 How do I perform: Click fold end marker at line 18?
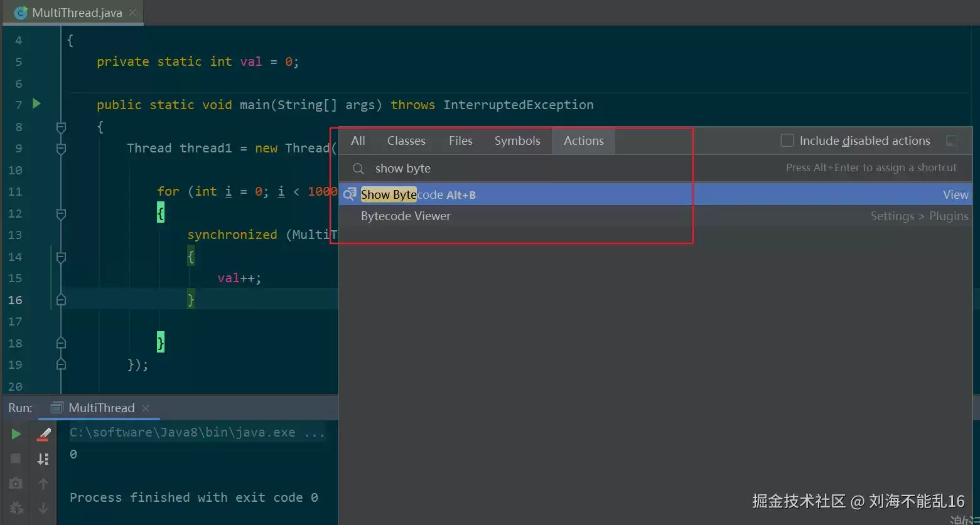point(61,343)
